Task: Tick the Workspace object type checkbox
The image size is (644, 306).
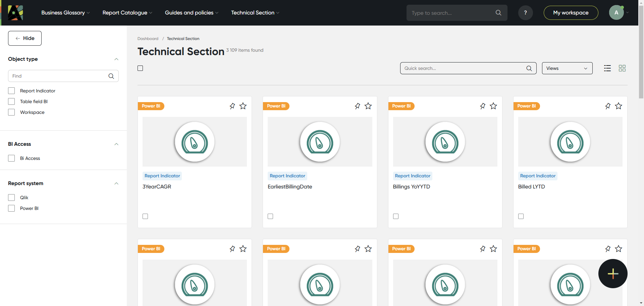Action: (11, 112)
